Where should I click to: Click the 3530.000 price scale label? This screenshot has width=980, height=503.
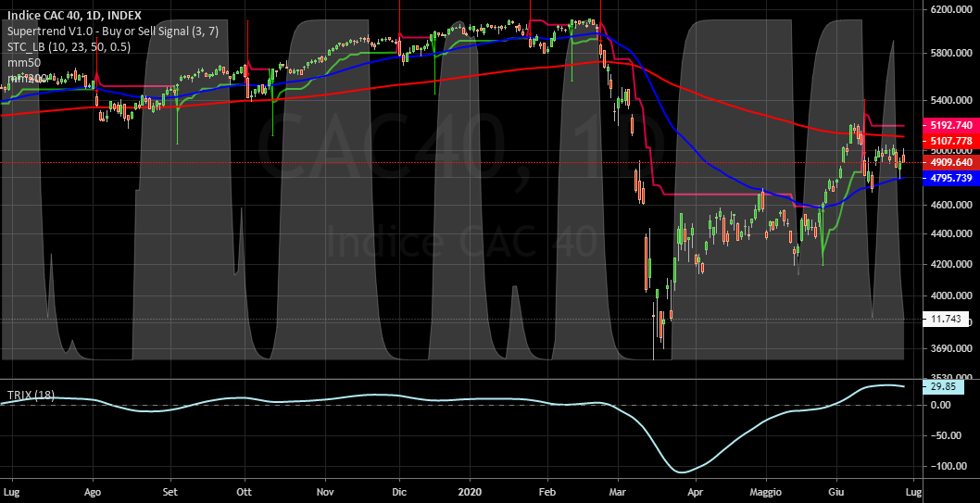950,377
